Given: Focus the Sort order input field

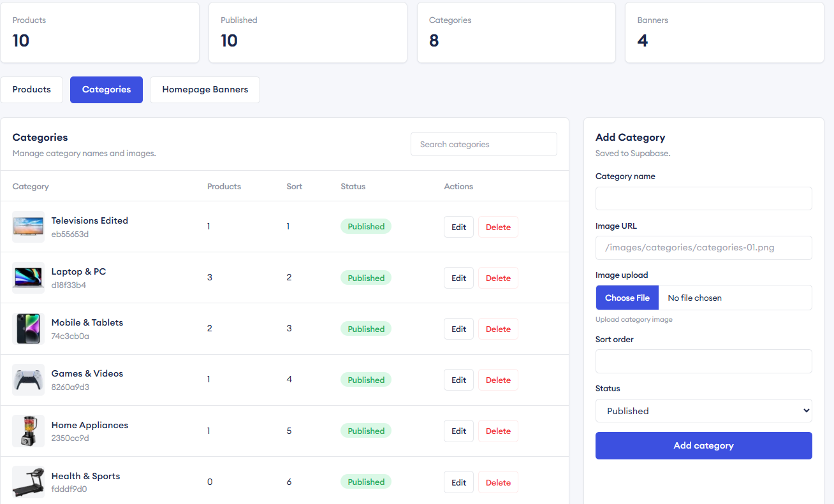Looking at the screenshot, I should pyautogui.click(x=703, y=361).
